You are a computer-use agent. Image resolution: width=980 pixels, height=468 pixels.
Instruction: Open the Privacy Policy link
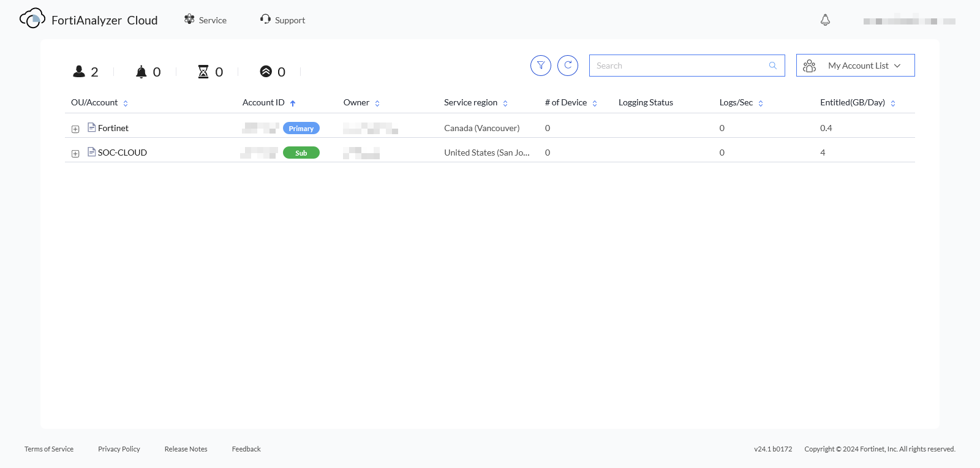pos(119,449)
